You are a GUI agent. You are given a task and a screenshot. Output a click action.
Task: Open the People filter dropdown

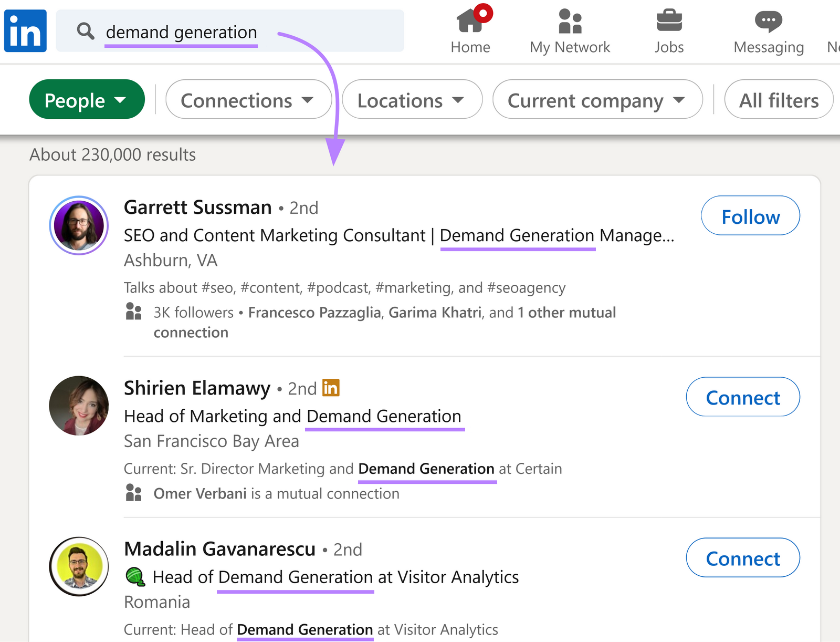87,100
